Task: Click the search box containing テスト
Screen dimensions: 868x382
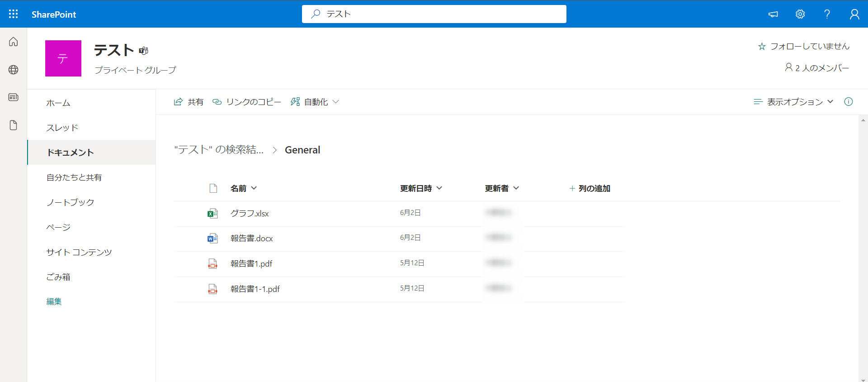Action: pyautogui.click(x=434, y=14)
